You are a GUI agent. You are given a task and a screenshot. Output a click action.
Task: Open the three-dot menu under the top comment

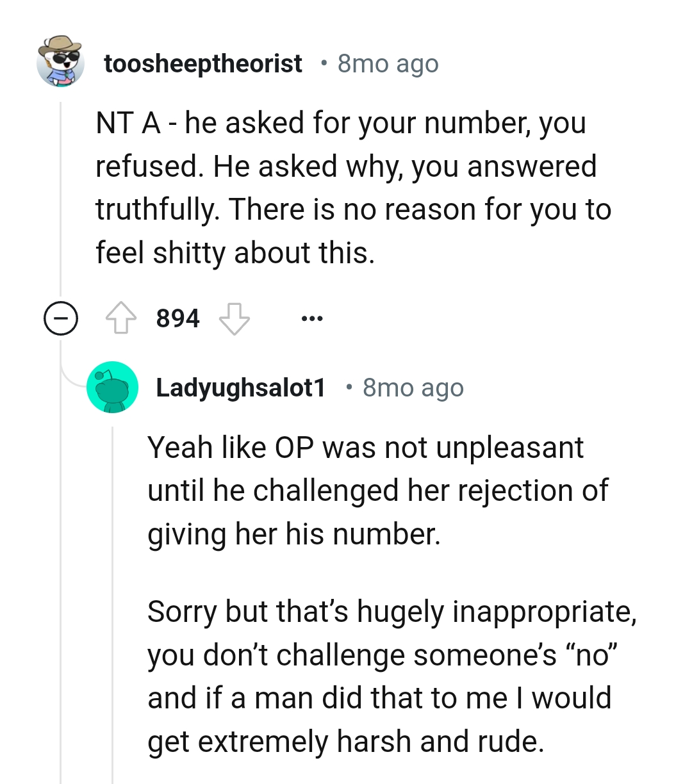coord(311,317)
